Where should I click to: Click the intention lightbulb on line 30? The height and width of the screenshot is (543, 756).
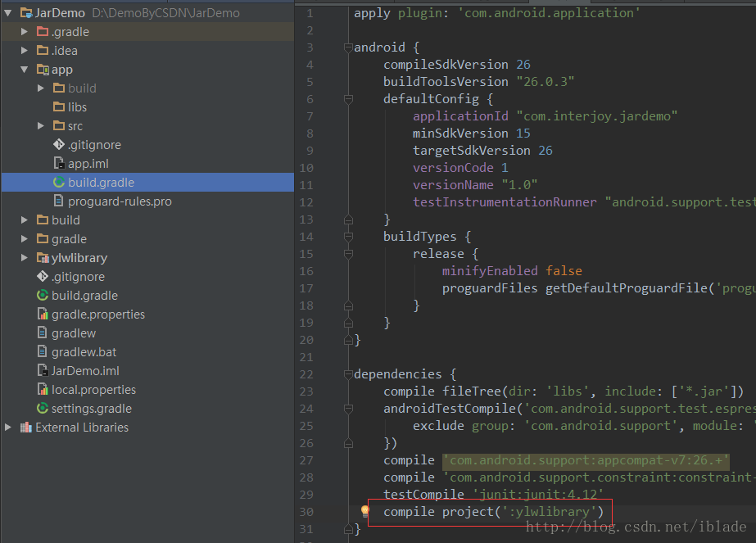(365, 511)
